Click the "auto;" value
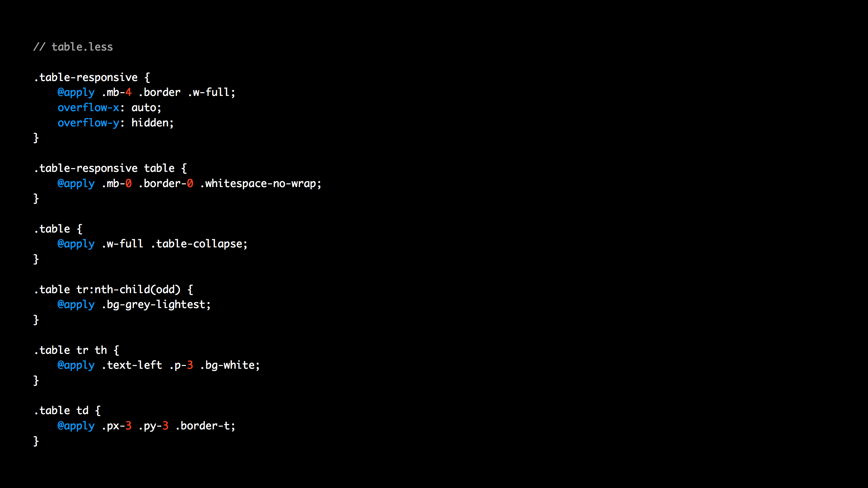The width and height of the screenshot is (868, 488). coord(146,107)
